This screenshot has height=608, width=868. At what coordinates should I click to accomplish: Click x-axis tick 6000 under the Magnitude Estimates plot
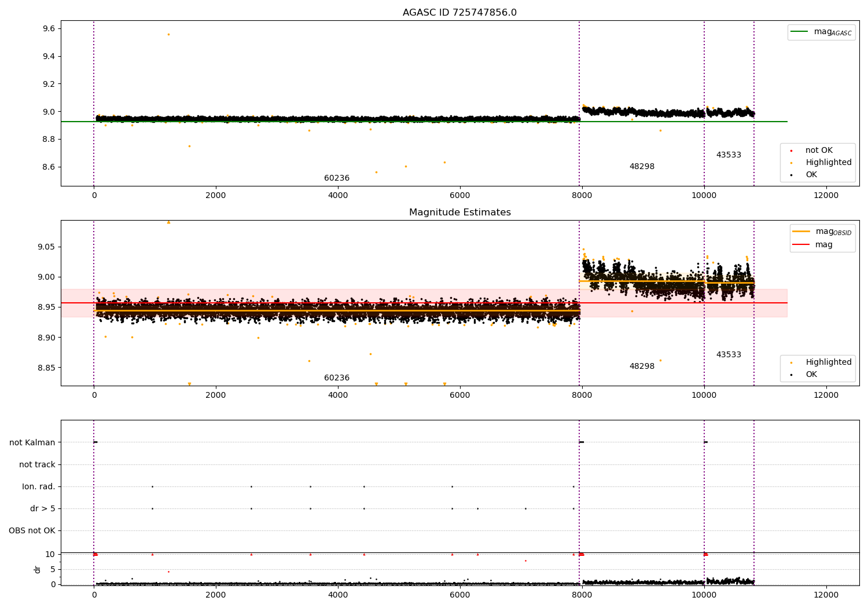460,395
